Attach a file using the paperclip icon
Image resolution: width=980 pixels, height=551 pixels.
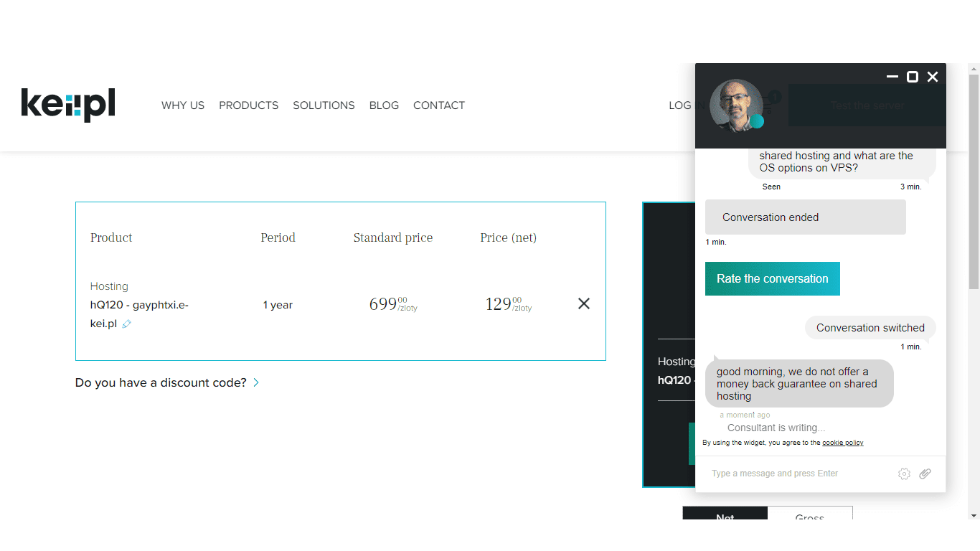point(925,474)
